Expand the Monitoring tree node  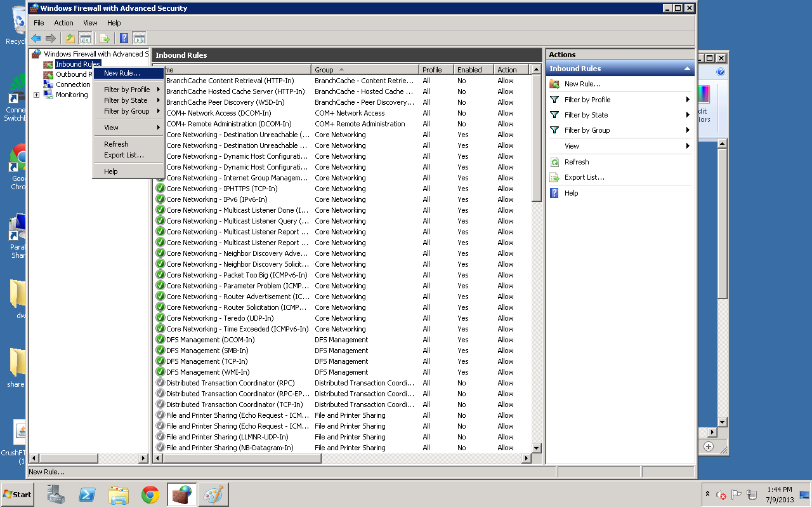(36, 95)
